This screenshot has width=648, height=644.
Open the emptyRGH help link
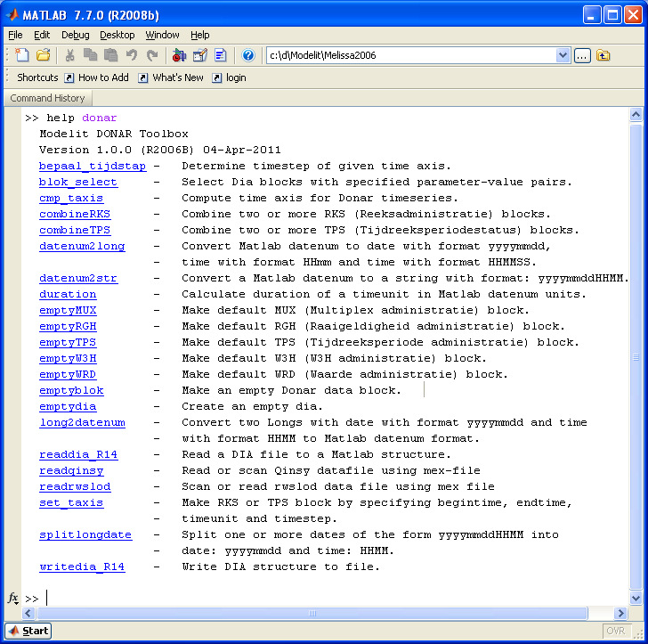point(68,326)
